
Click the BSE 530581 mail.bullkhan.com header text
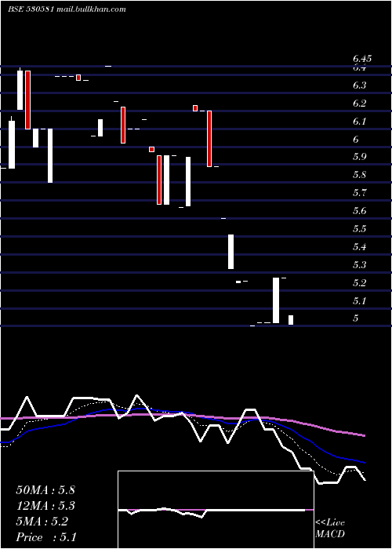(x=67, y=9)
